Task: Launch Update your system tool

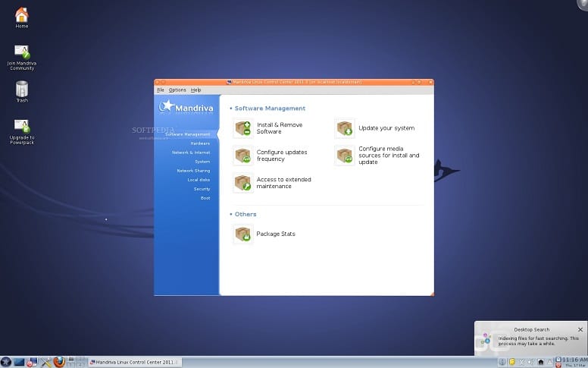Action: 374,128
